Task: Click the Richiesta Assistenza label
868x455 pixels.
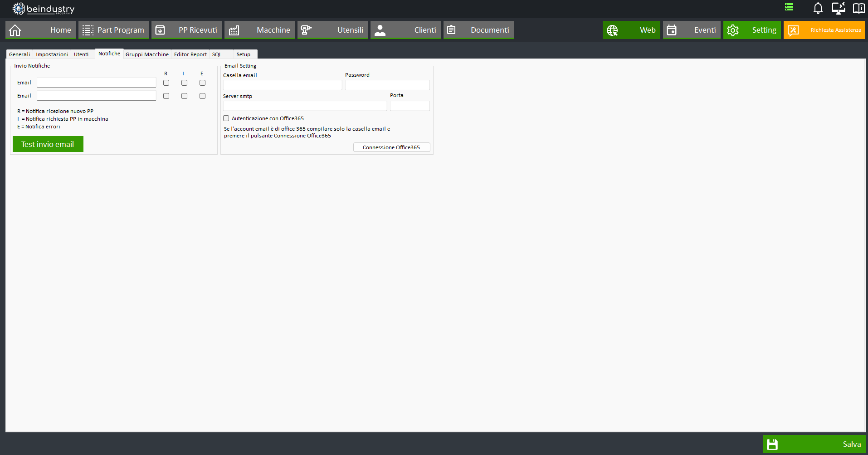Action: click(x=836, y=30)
